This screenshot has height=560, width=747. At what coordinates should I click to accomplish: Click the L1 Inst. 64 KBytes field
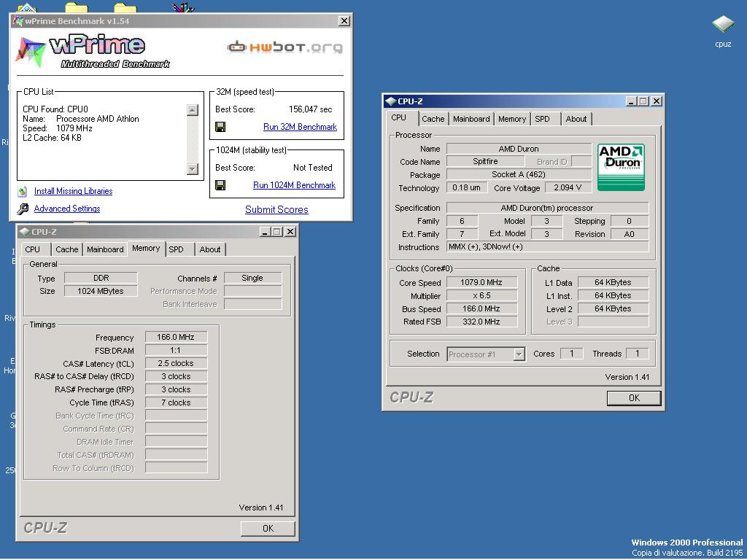(613, 296)
